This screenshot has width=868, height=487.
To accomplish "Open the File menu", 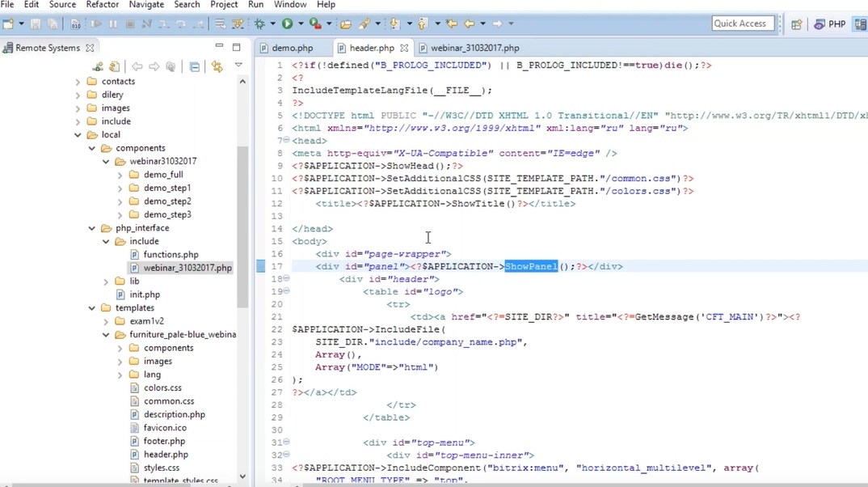I will [x=7, y=4].
